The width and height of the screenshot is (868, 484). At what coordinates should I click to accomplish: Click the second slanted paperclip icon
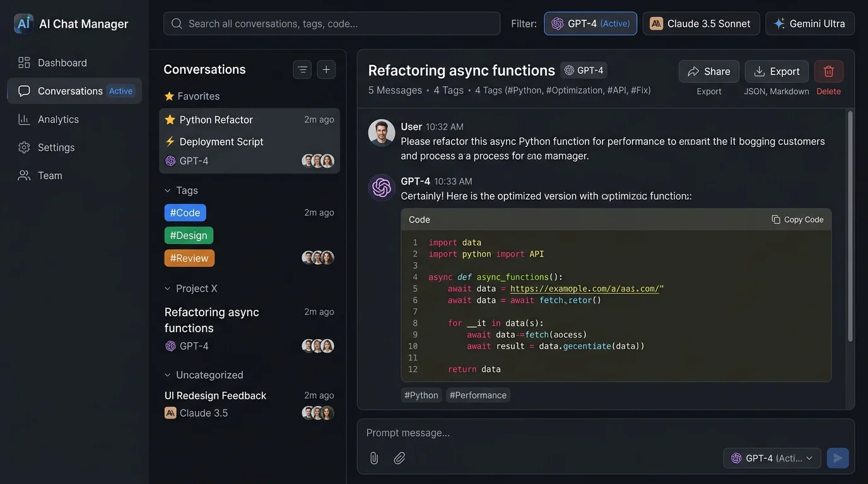pyautogui.click(x=399, y=458)
